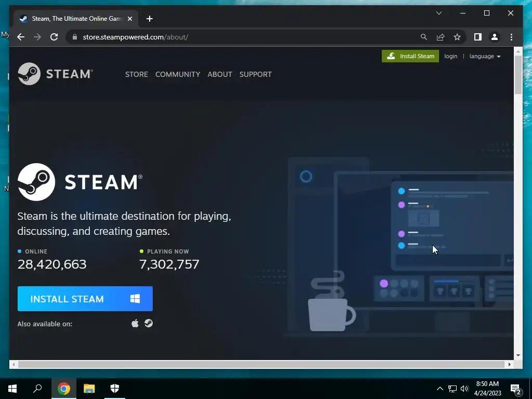Close the Steam browser tab

(129, 19)
